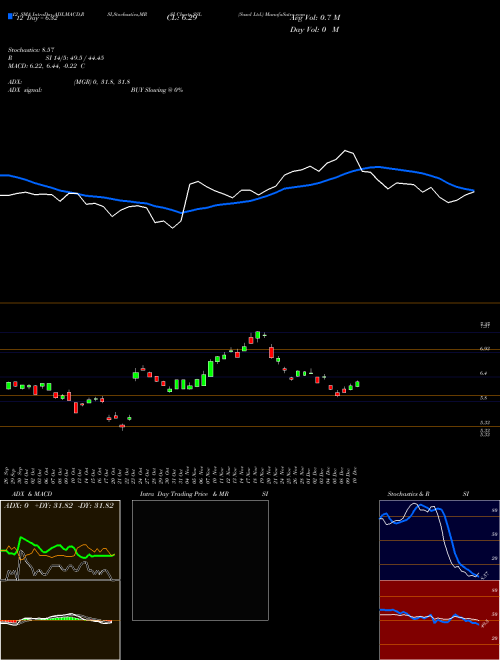Click the "ADX signal:" label

click(24, 90)
